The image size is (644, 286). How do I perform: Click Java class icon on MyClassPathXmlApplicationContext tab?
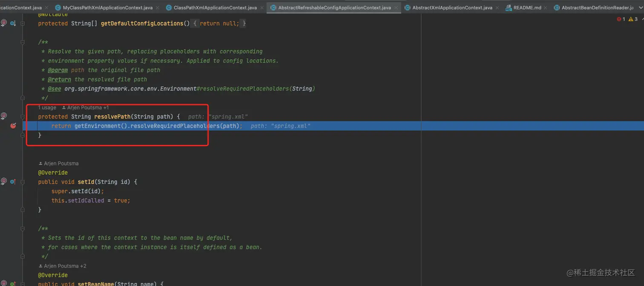57,8
